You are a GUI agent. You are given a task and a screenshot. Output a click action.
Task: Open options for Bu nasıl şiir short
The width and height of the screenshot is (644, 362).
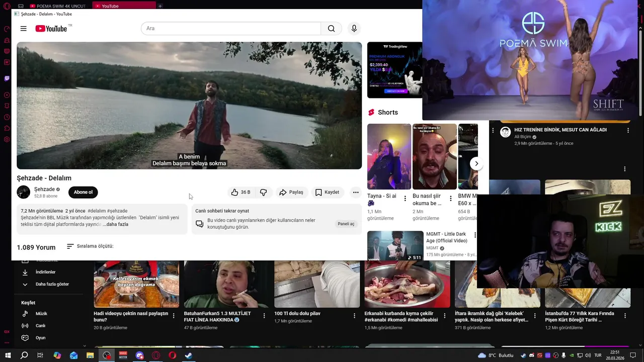coord(451,199)
